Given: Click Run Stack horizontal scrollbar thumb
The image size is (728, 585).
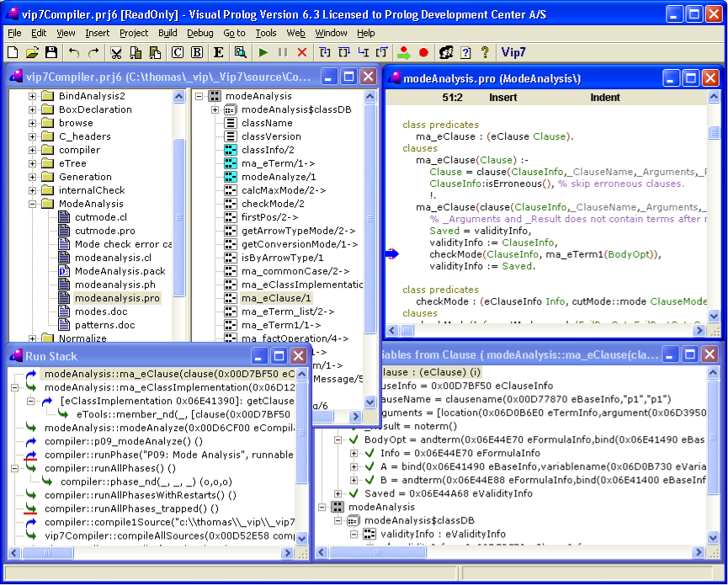Looking at the screenshot, I should coord(48,553).
